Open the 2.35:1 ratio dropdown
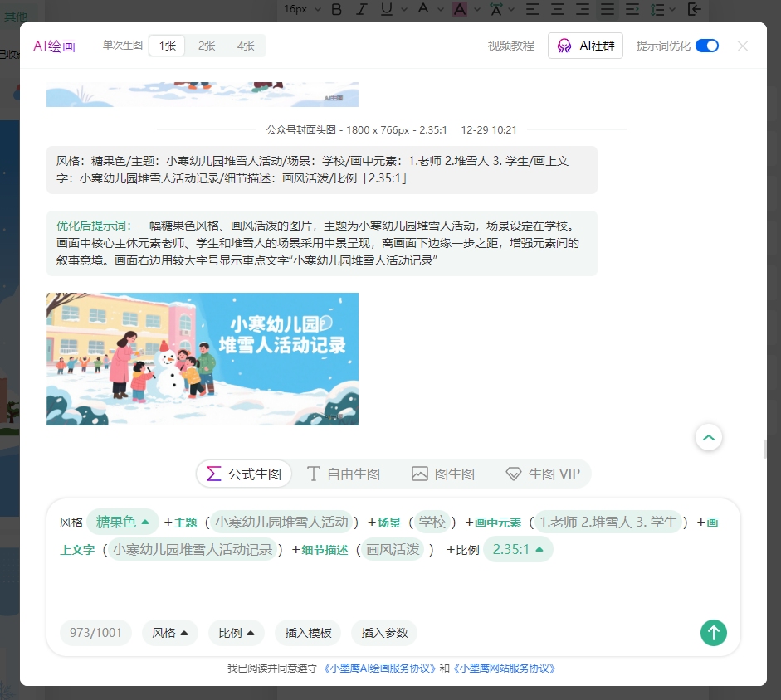This screenshot has width=781, height=700. pyautogui.click(x=517, y=549)
